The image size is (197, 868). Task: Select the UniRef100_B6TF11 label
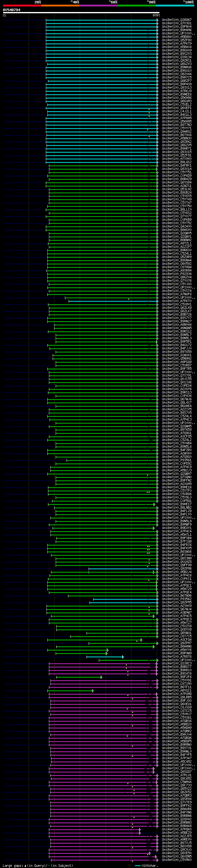(177, 687)
